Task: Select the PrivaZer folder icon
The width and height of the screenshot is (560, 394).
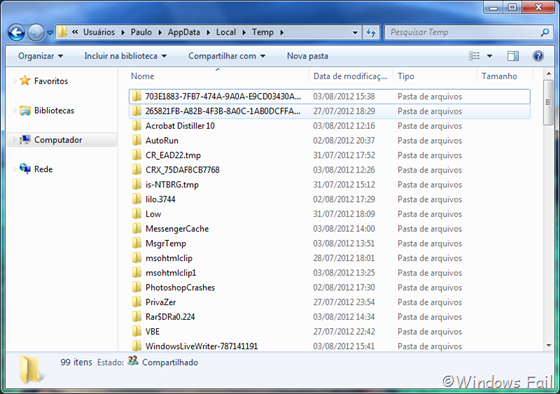Action: 136,302
